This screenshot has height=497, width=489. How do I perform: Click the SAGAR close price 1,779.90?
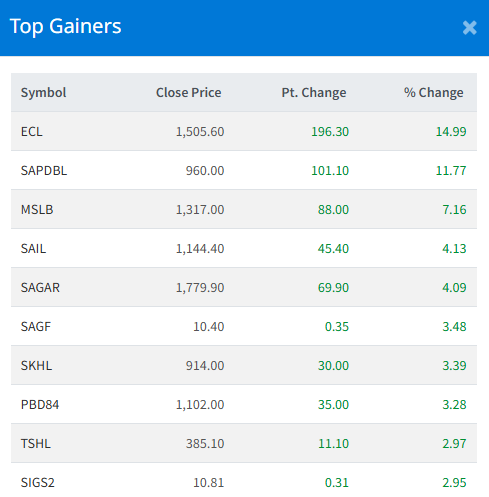(x=200, y=288)
